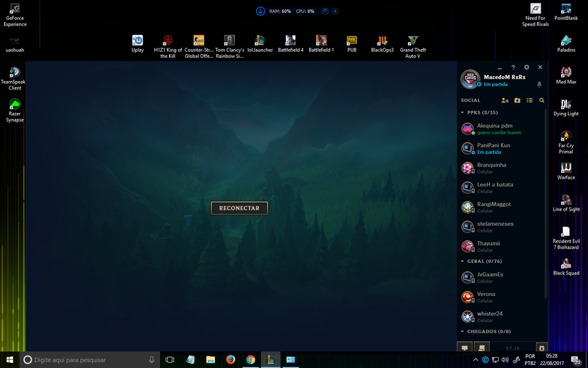Open the chat bubble button
The width and height of the screenshot is (588, 368).
pos(464,348)
